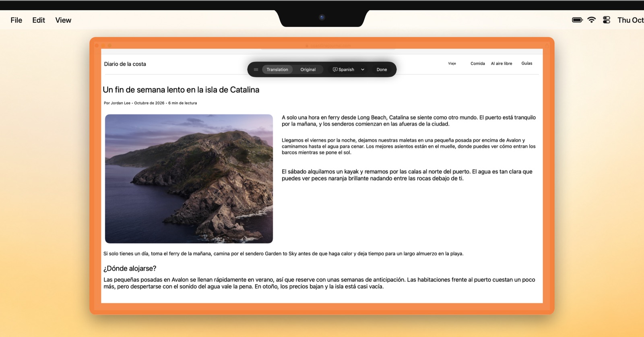Viewport: 644px width, 337px height.
Task: Open the Al aire libre nav link
Action: click(x=502, y=64)
